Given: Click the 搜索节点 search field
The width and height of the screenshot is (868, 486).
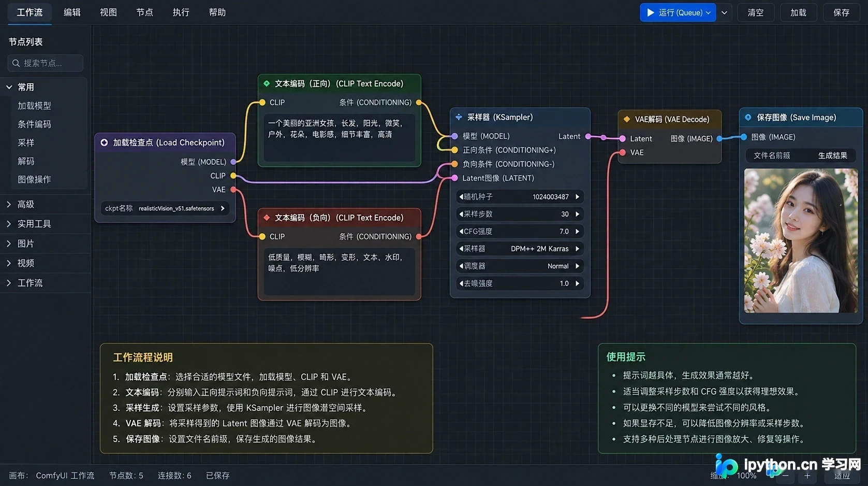Looking at the screenshot, I should click(x=46, y=63).
